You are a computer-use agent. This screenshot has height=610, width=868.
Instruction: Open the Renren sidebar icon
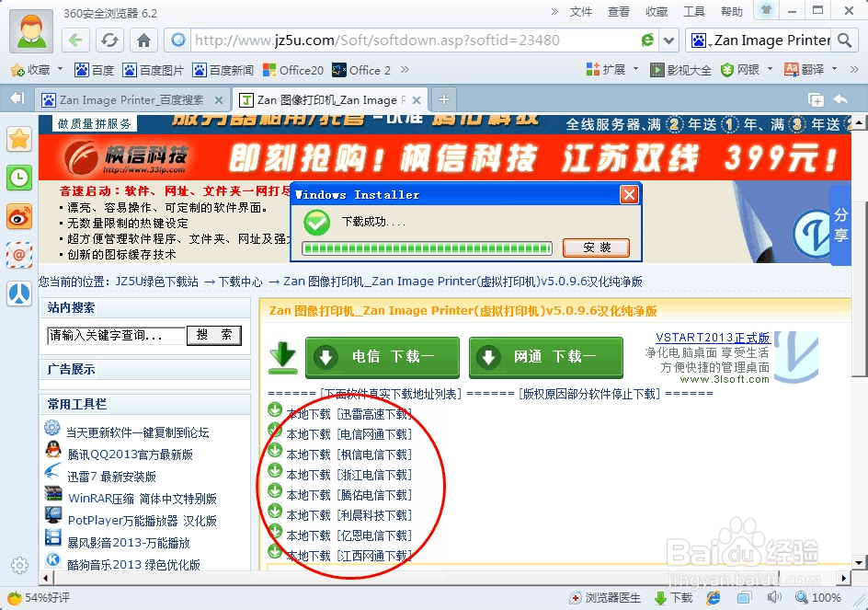19,293
